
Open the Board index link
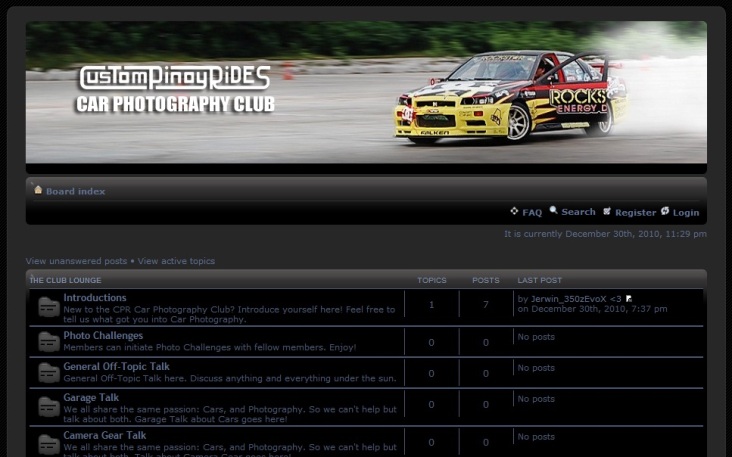[x=75, y=191]
